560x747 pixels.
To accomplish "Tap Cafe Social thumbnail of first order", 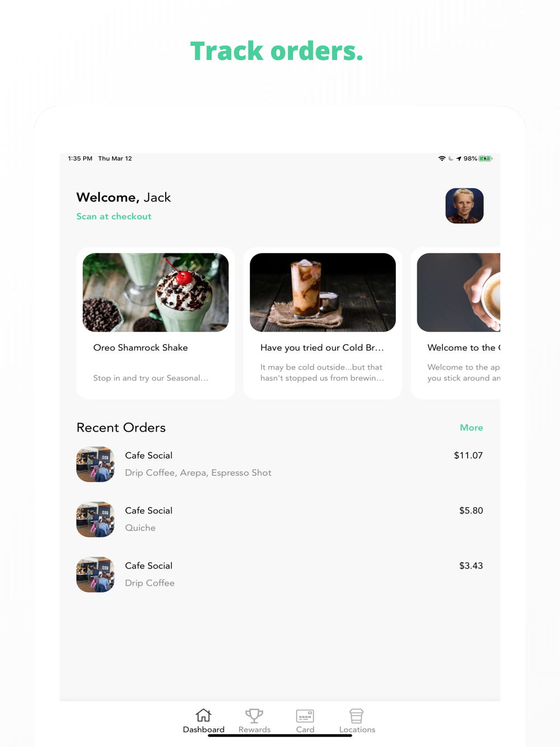I will [95, 464].
